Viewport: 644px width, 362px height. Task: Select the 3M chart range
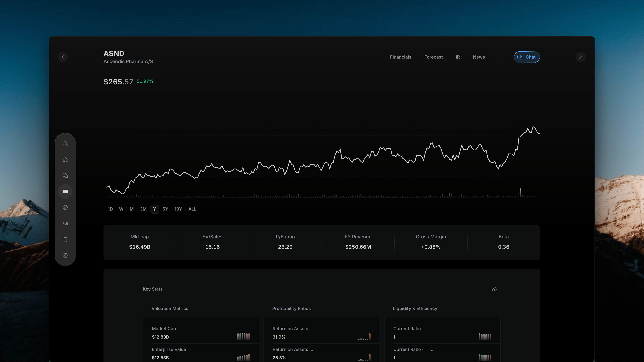(143, 209)
